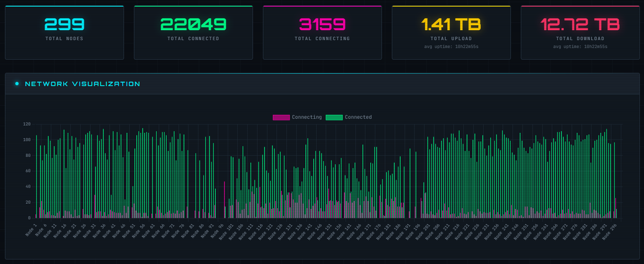Click the green Connected legend color box
Screen dimensions: 644x264
(x=334, y=117)
